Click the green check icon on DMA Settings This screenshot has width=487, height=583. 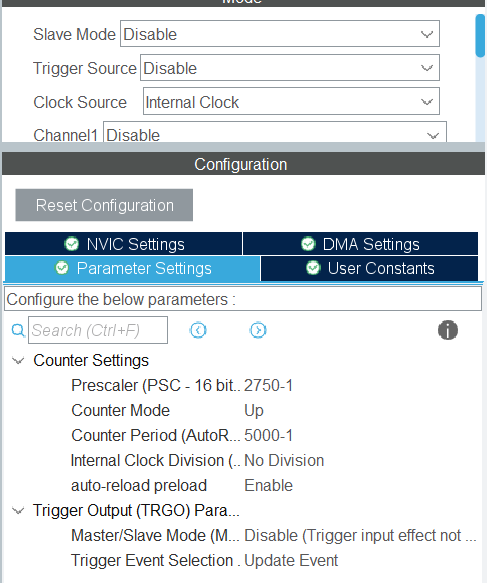308,244
